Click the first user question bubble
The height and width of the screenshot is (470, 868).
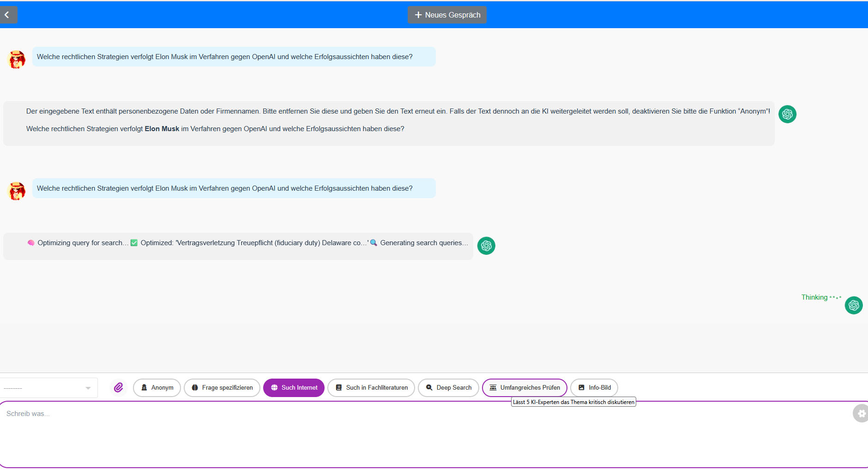pyautogui.click(x=234, y=57)
